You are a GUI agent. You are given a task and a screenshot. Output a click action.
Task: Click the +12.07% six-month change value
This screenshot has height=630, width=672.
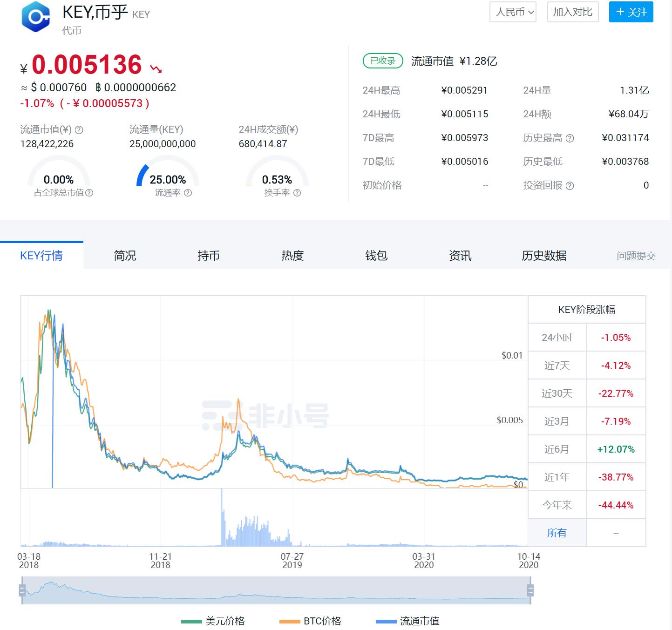tap(616, 449)
